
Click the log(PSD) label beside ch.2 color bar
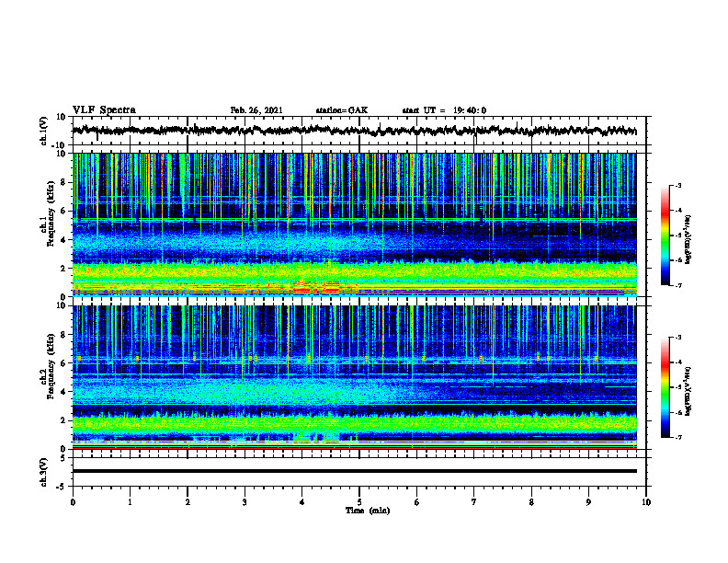click(688, 392)
